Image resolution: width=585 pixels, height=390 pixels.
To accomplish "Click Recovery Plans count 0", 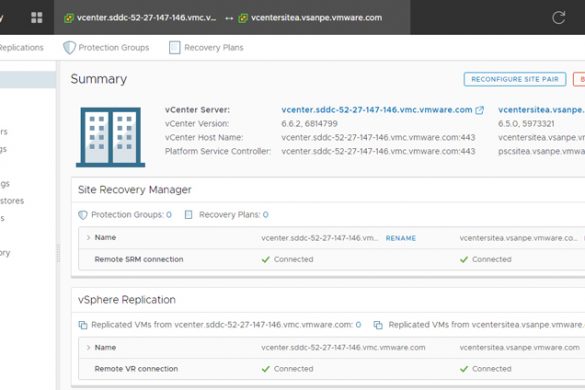I will pyautogui.click(x=266, y=215).
